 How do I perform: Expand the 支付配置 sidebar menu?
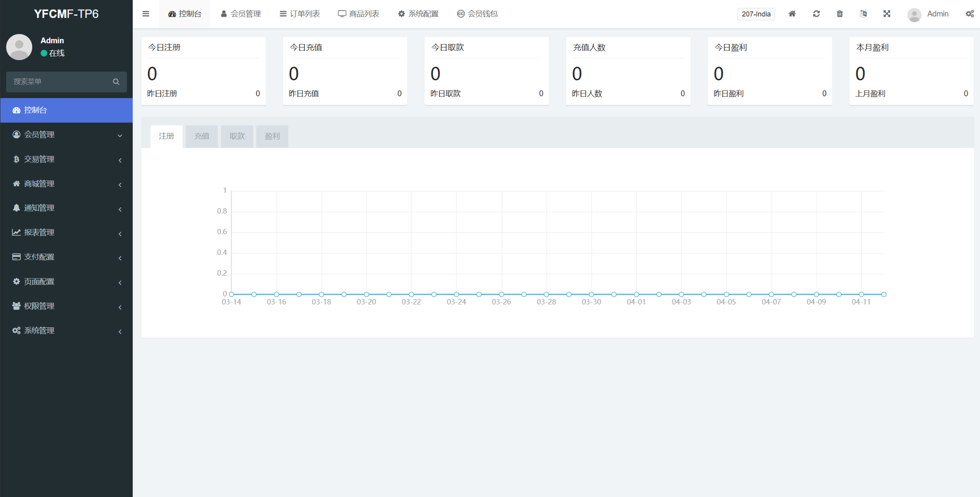(x=66, y=257)
